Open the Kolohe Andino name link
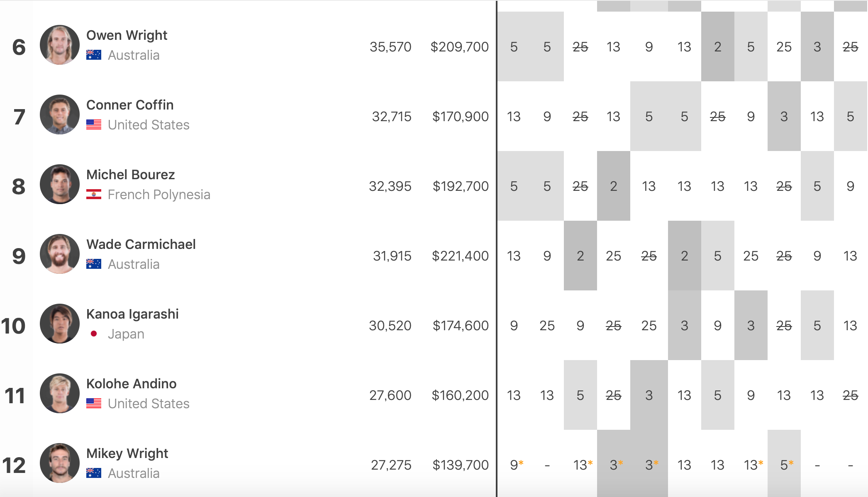This screenshot has height=497, width=868. pyautogui.click(x=131, y=384)
